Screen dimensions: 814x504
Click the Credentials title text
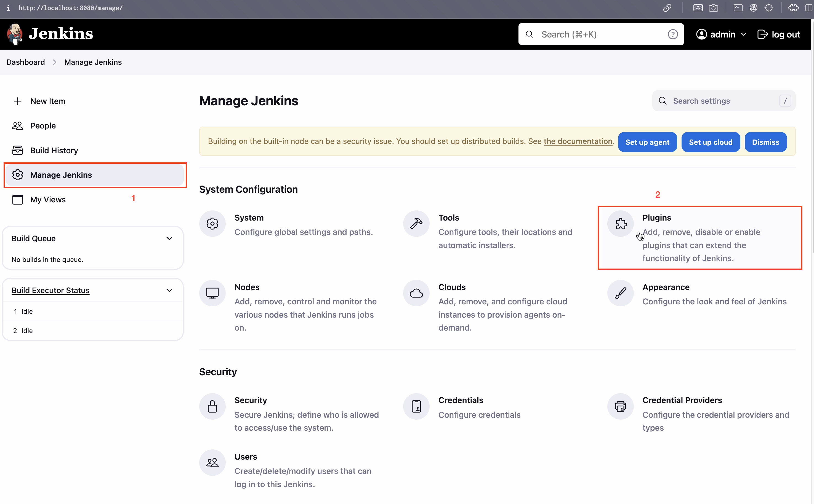[x=461, y=400]
